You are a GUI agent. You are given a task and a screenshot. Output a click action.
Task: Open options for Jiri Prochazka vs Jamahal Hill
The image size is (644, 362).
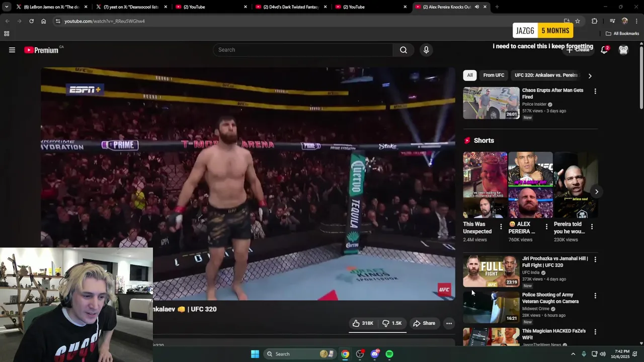pos(595,259)
